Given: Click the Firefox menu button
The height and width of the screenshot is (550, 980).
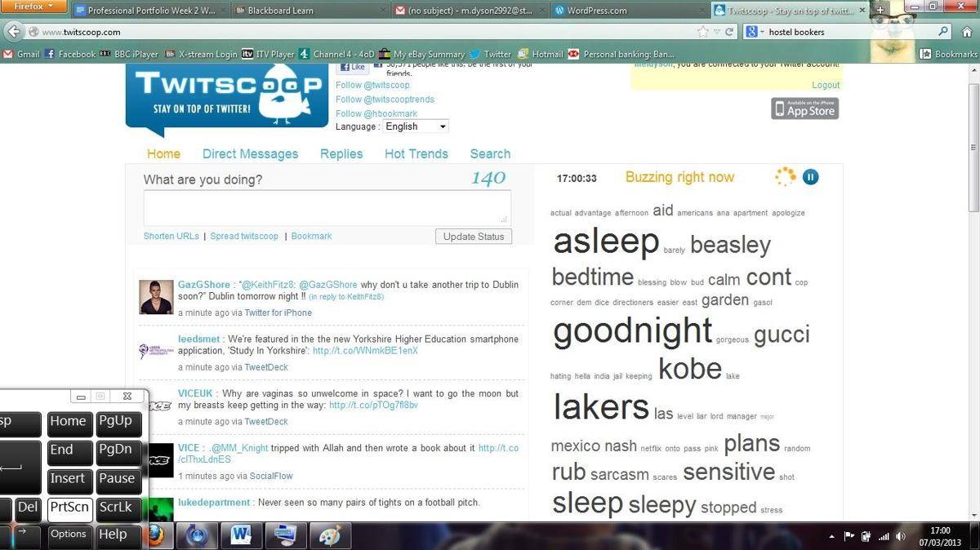Looking at the screenshot, I should [x=33, y=7].
